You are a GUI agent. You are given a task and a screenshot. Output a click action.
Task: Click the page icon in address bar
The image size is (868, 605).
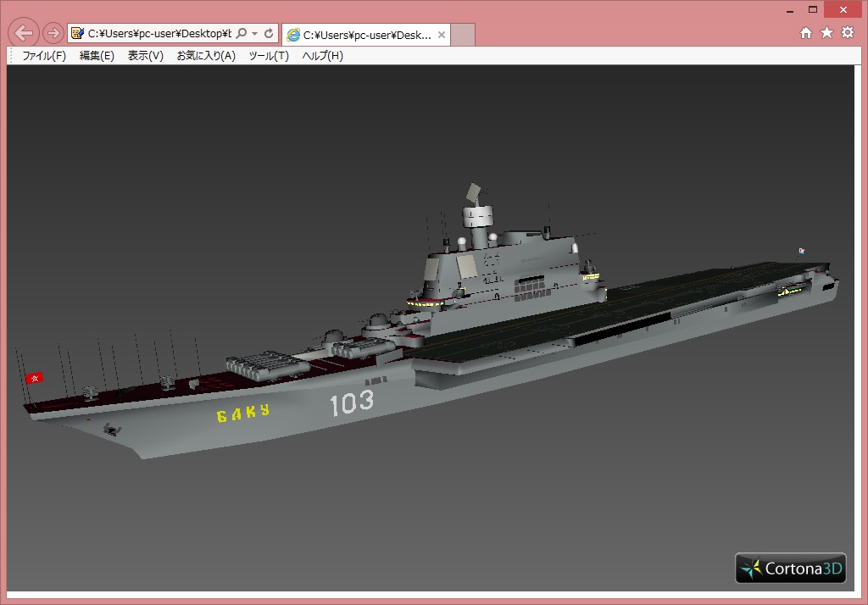click(x=78, y=34)
